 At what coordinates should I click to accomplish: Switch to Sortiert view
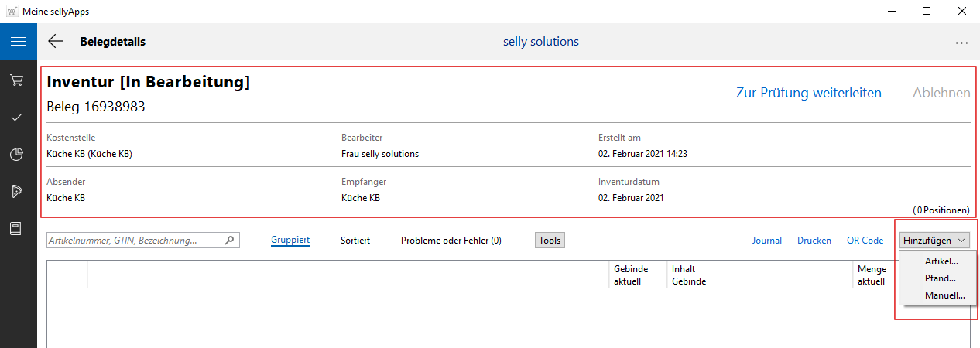pos(355,241)
